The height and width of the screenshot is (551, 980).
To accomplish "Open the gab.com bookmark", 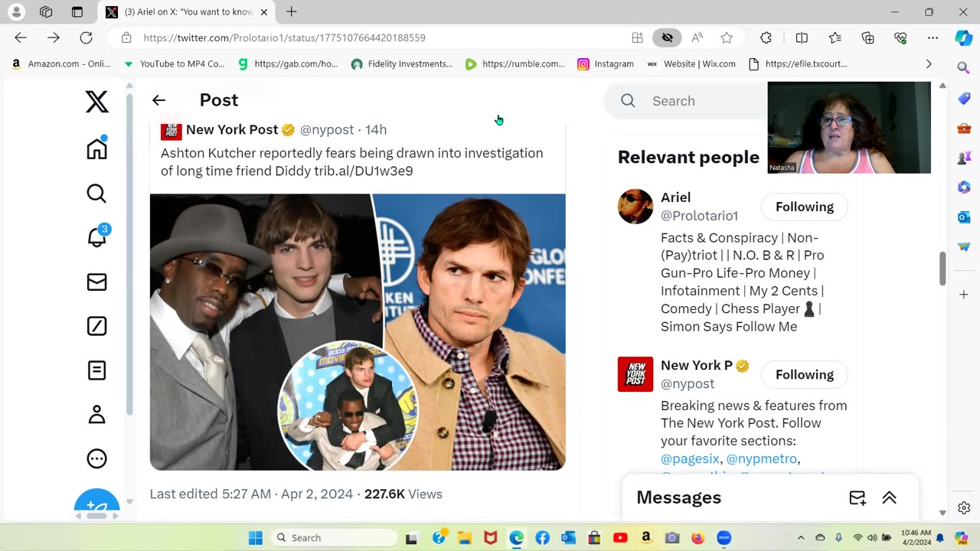I will pos(288,64).
